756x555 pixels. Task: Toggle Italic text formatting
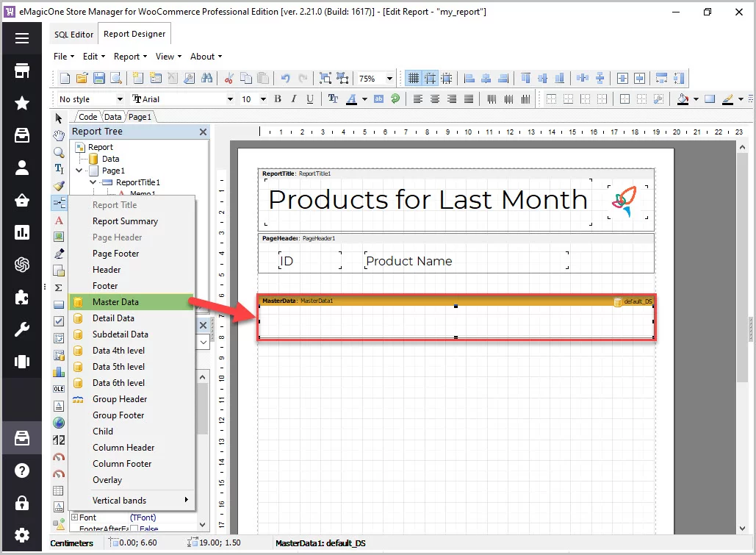pyautogui.click(x=294, y=99)
